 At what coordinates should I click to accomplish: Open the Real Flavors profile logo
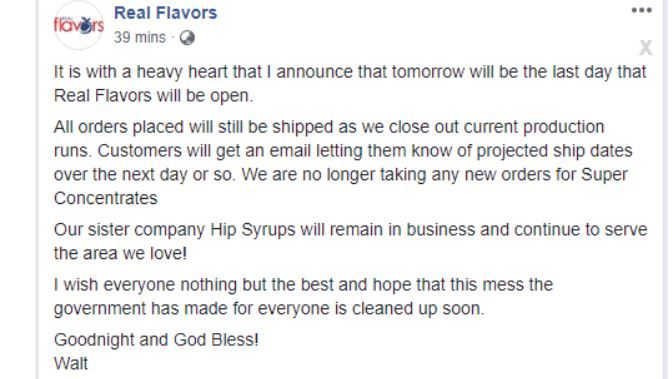[x=78, y=25]
